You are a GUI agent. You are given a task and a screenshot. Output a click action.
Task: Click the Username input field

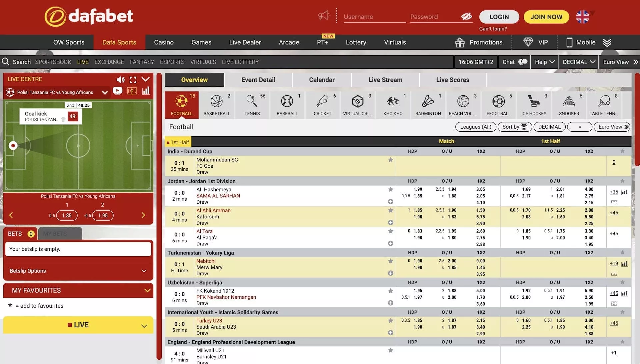tap(374, 17)
